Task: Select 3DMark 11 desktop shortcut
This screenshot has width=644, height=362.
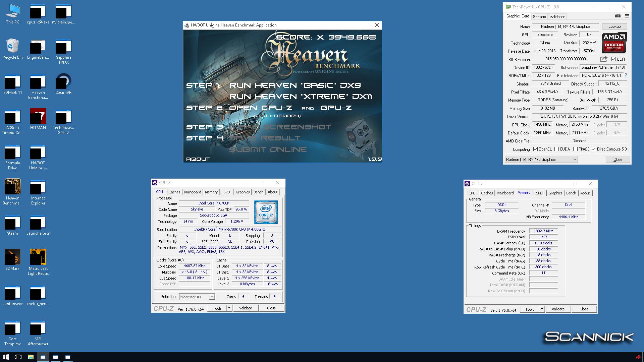Action: (12, 84)
